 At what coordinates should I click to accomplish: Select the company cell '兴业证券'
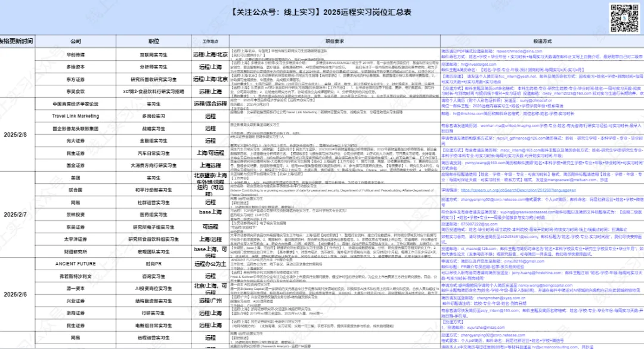click(x=76, y=301)
